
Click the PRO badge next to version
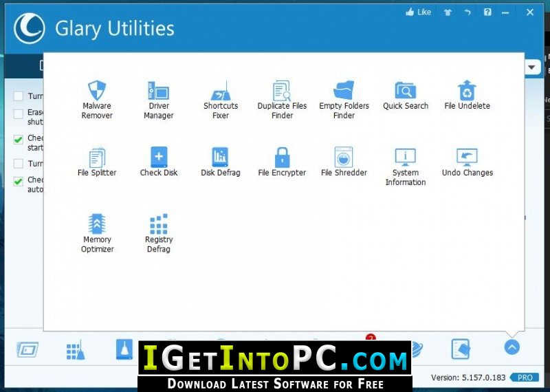tap(525, 378)
